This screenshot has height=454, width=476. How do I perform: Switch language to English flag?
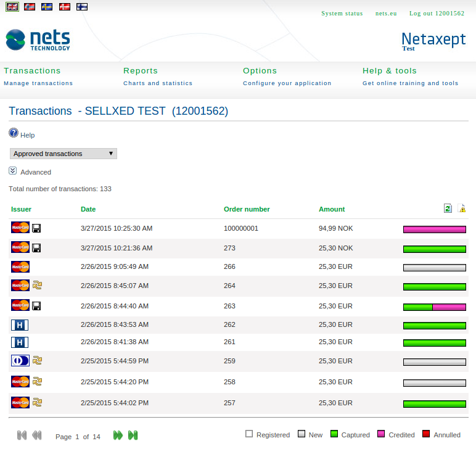pyautogui.click(x=12, y=6)
